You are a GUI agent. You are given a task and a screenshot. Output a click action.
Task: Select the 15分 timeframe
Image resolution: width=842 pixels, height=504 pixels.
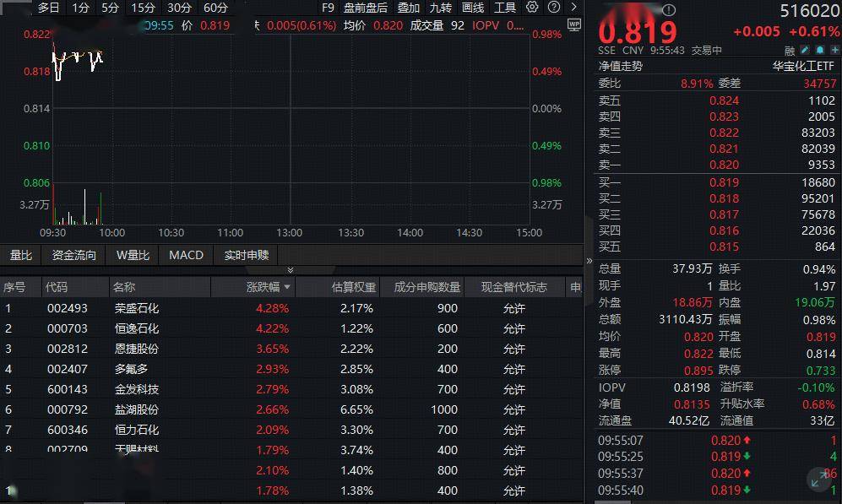[143, 8]
